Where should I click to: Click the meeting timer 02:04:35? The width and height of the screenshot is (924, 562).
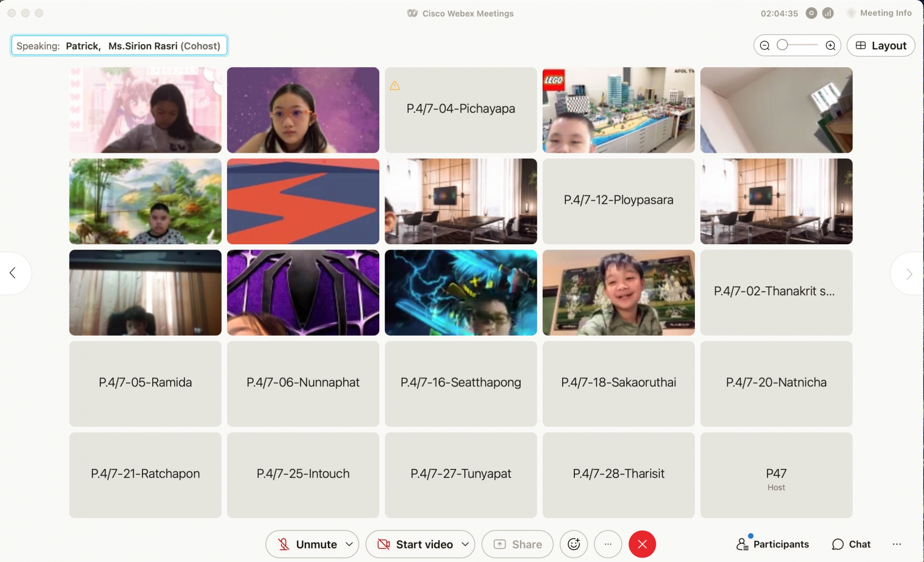[779, 14]
